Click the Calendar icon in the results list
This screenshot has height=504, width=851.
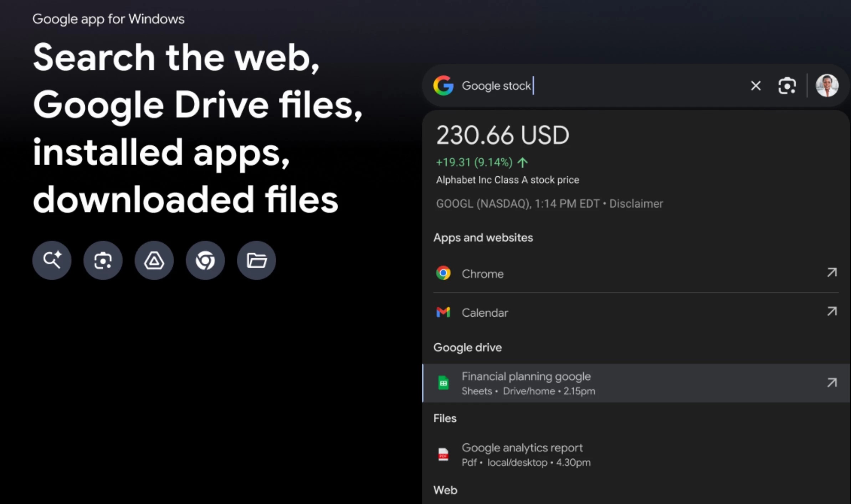pyautogui.click(x=443, y=312)
